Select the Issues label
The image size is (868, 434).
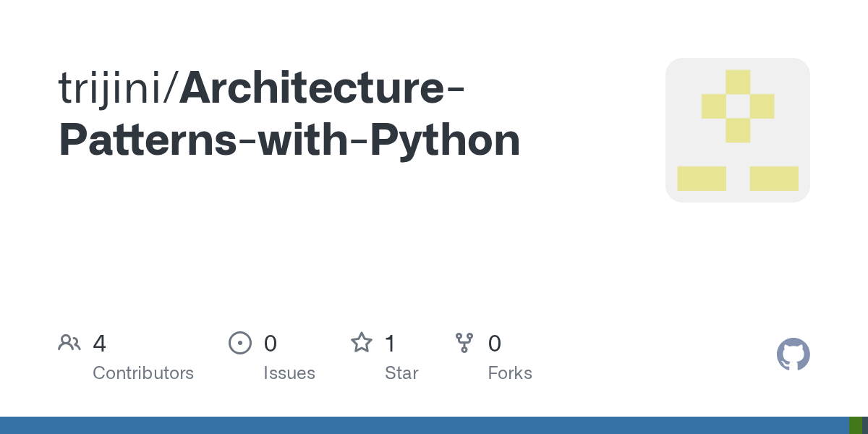(x=289, y=373)
